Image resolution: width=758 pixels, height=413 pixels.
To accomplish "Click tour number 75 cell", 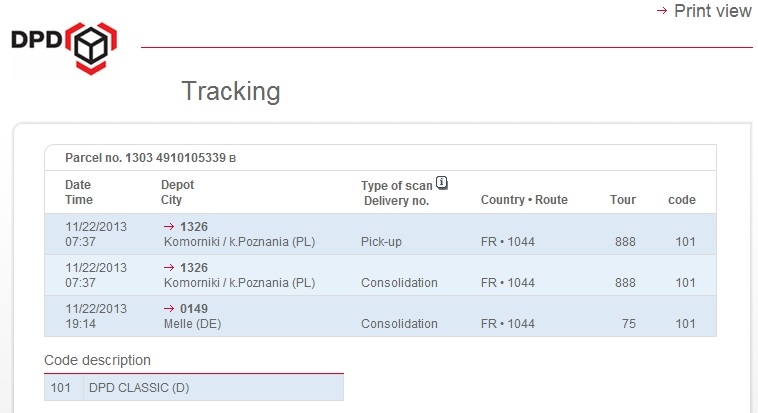I will pos(628,324).
